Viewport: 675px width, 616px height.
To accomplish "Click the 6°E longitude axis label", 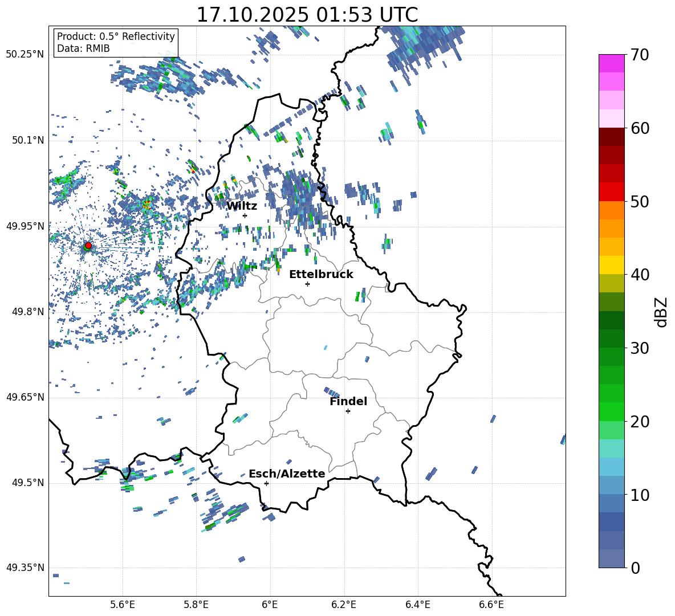I will point(270,605).
